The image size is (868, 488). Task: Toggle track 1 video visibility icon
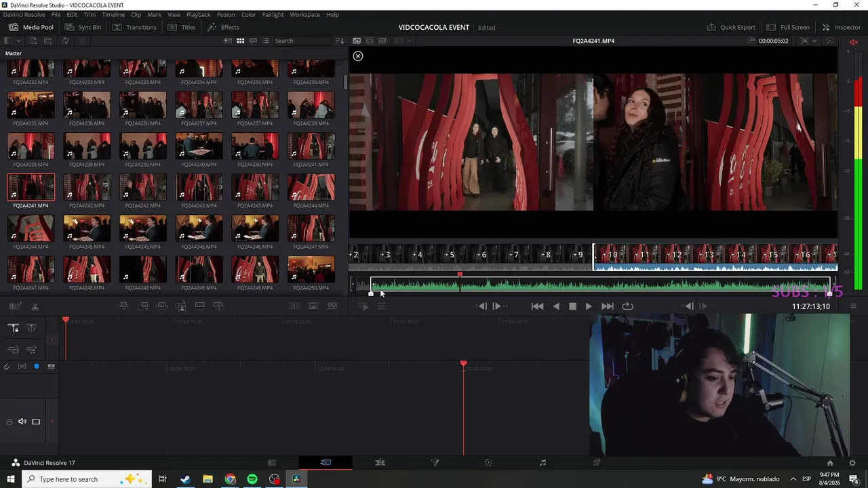pyautogui.click(x=36, y=422)
